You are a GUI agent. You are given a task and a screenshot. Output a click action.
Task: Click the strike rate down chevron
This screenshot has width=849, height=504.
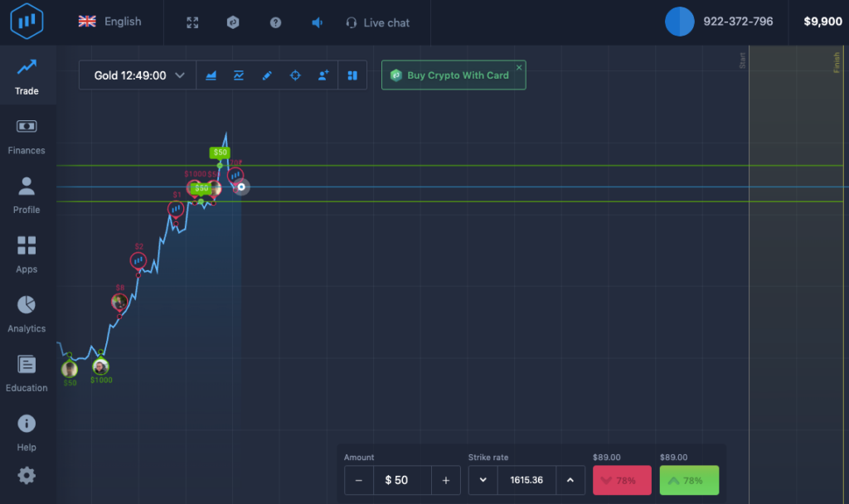click(483, 480)
